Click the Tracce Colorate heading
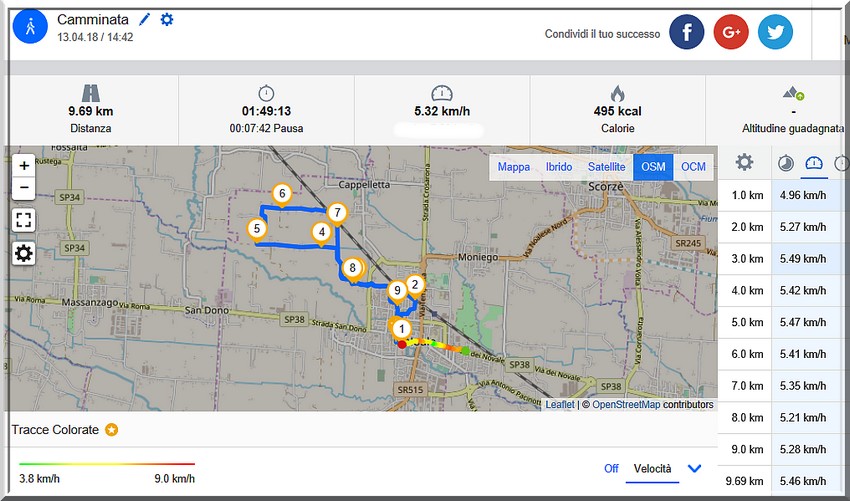 click(x=55, y=430)
